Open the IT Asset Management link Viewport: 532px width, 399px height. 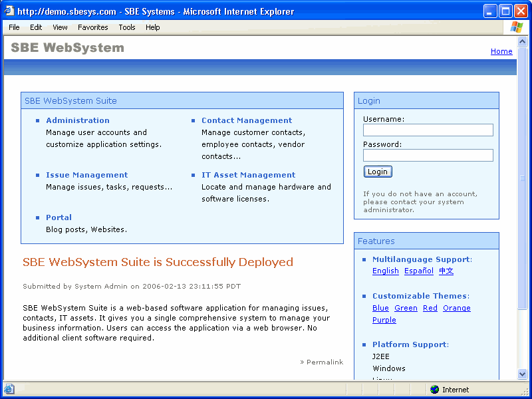pyautogui.click(x=248, y=175)
